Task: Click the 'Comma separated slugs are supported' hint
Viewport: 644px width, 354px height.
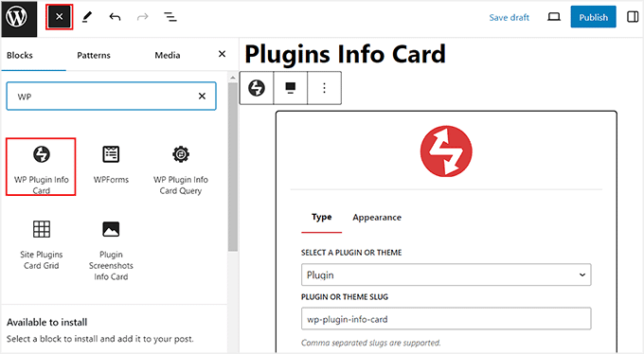Action: pyautogui.click(x=371, y=343)
